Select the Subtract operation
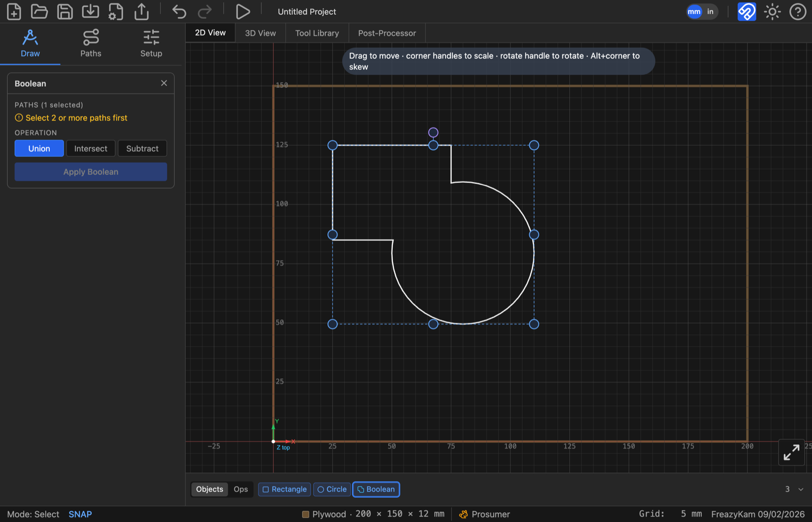The image size is (812, 522). pos(143,148)
